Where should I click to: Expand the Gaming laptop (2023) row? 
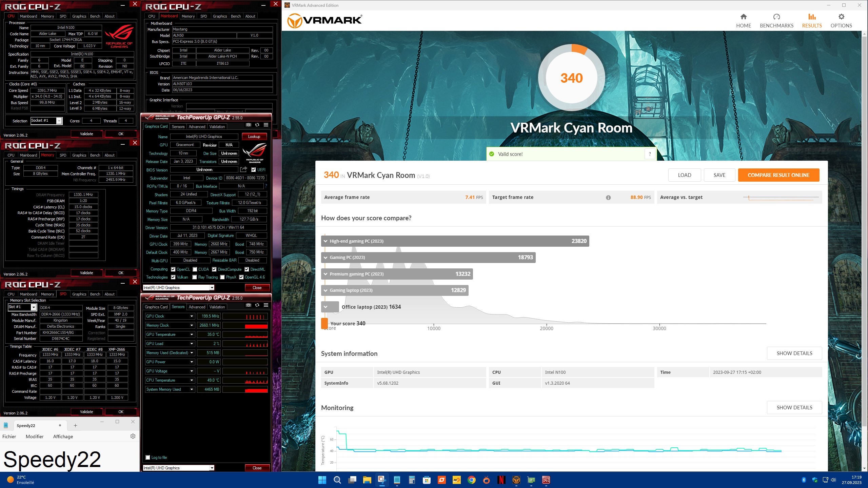click(x=395, y=290)
